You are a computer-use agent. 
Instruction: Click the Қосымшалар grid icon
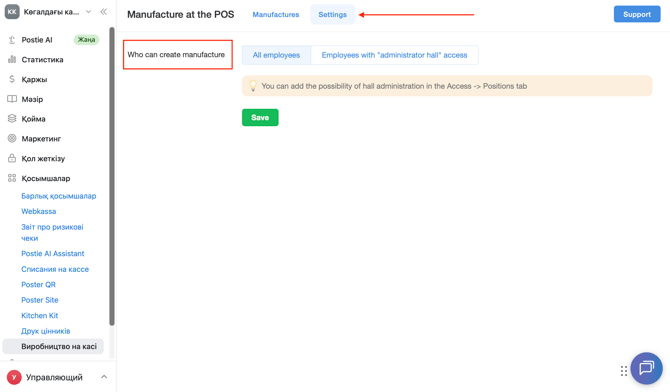(x=12, y=178)
